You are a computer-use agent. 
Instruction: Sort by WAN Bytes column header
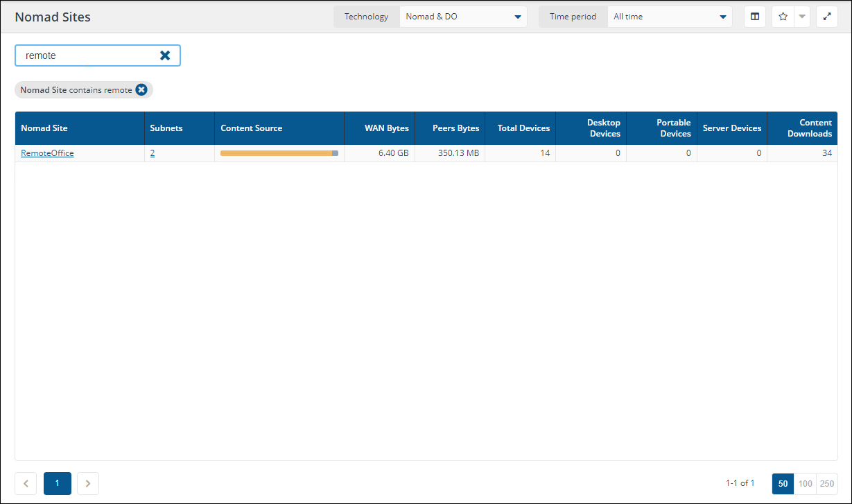pos(386,128)
